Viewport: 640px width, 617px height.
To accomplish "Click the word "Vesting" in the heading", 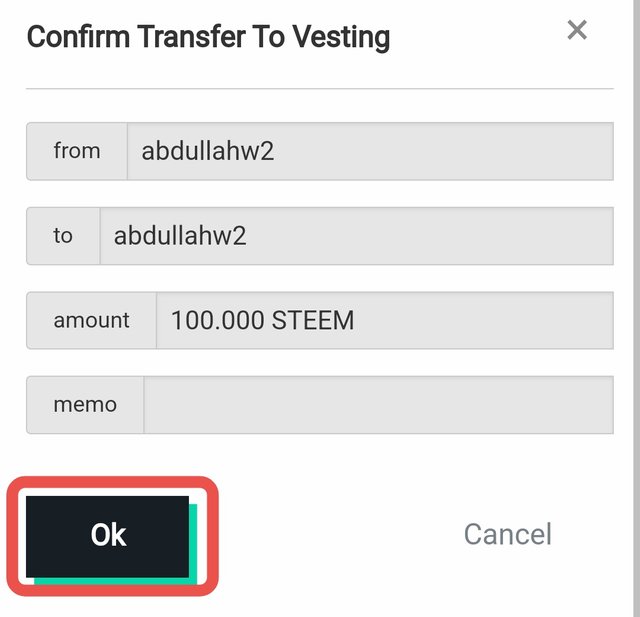I will click(341, 38).
